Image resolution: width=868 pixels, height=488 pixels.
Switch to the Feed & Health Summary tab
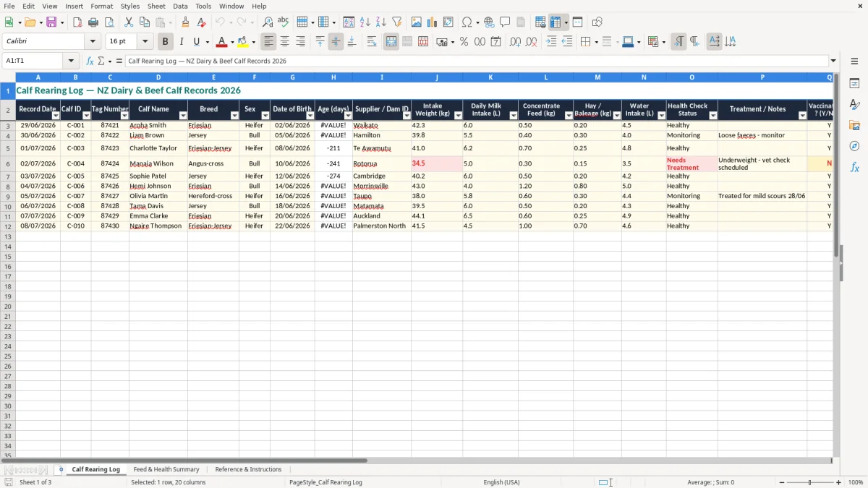[166, 469]
